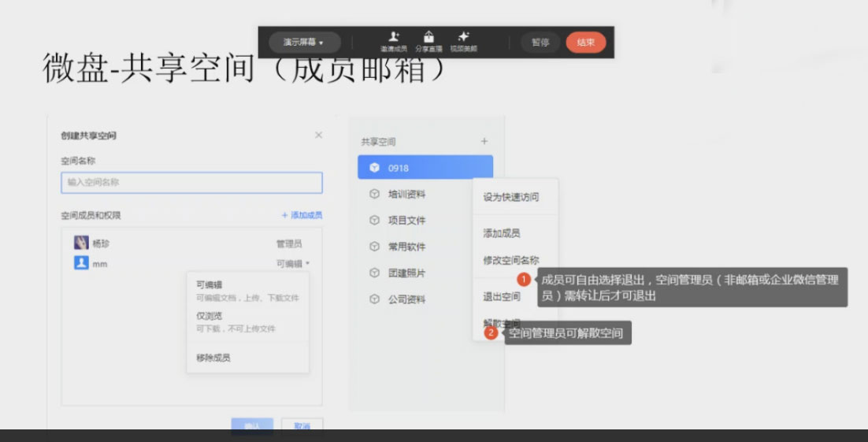Screen dimensions: 868x442
Task: Click the 添加成员 link in the dialog
Action: [302, 215]
